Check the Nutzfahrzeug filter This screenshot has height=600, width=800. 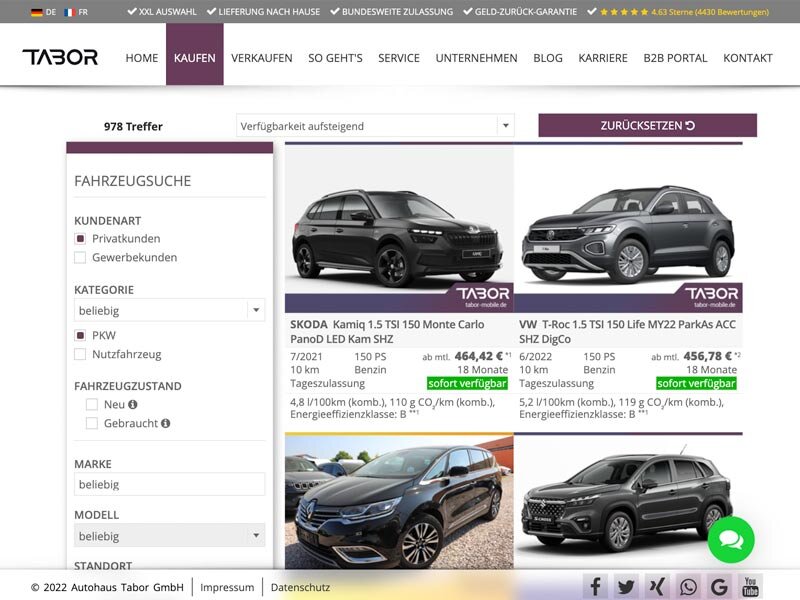point(79,354)
